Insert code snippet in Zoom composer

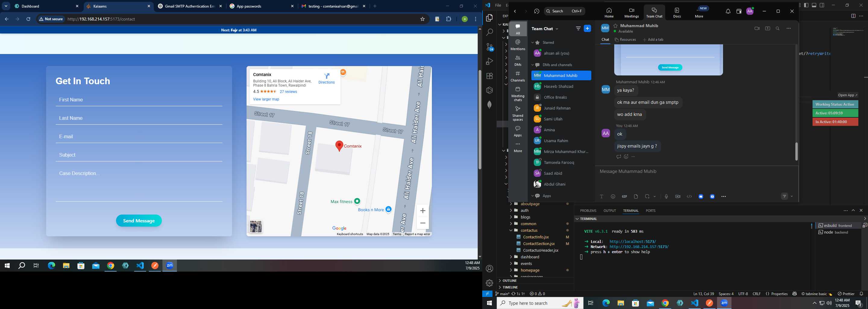point(689,197)
